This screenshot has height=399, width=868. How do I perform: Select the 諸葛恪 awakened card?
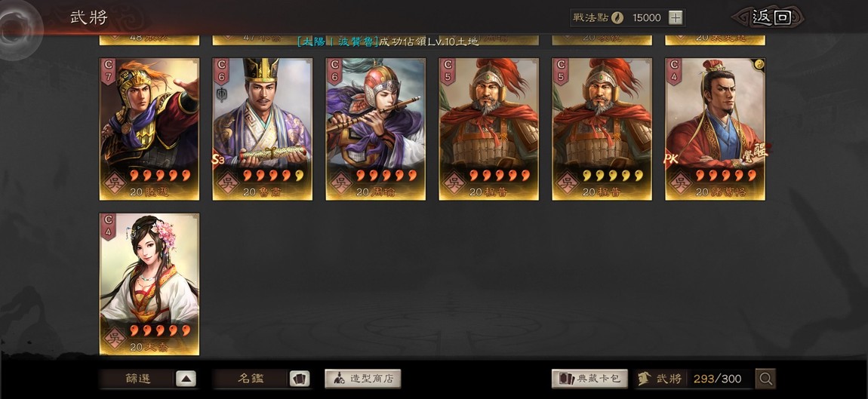tap(716, 129)
